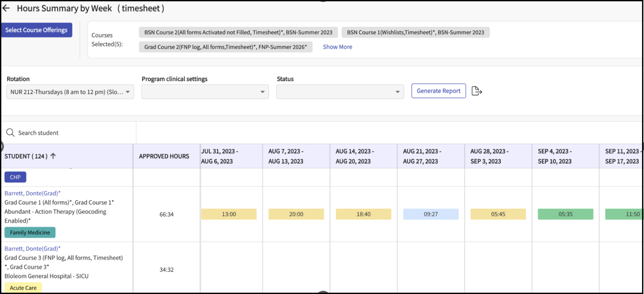
Task: Click the Acute Care tag
Action: (23, 288)
